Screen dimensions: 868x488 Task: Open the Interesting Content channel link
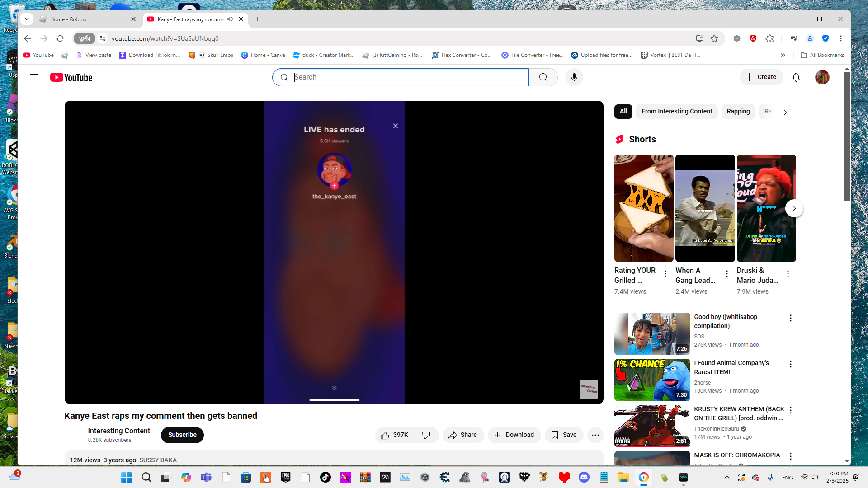click(119, 431)
